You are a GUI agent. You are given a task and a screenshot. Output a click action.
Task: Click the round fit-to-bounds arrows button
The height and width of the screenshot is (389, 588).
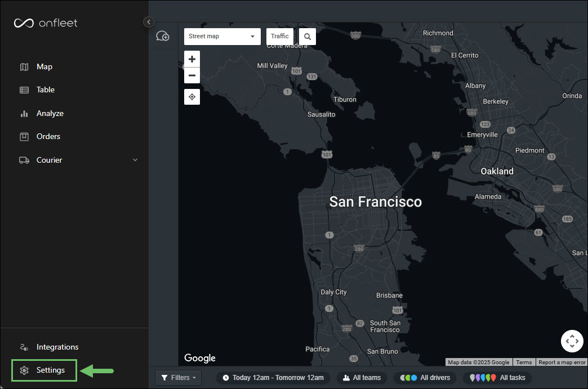572,341
